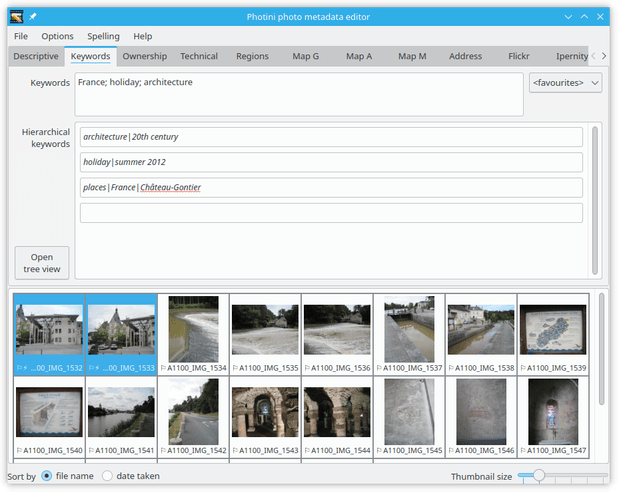Click the window shade chevron in title bar
Image resolution: width=618 pixels, height=492 pixels.
[568, 17]
